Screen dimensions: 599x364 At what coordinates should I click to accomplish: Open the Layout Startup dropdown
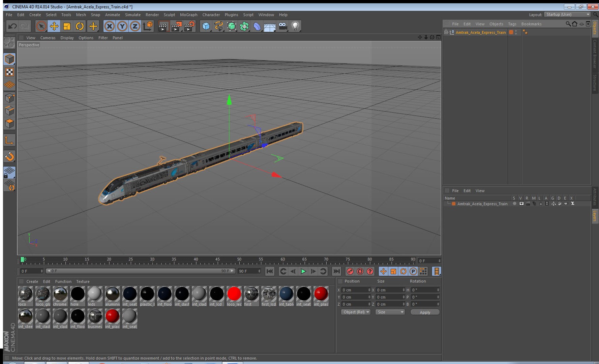[568, 14]
